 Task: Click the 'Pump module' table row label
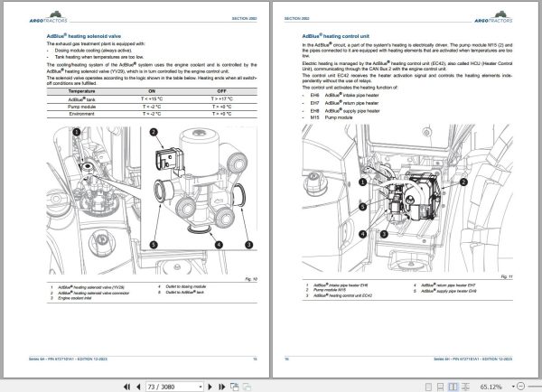point(81,107)
